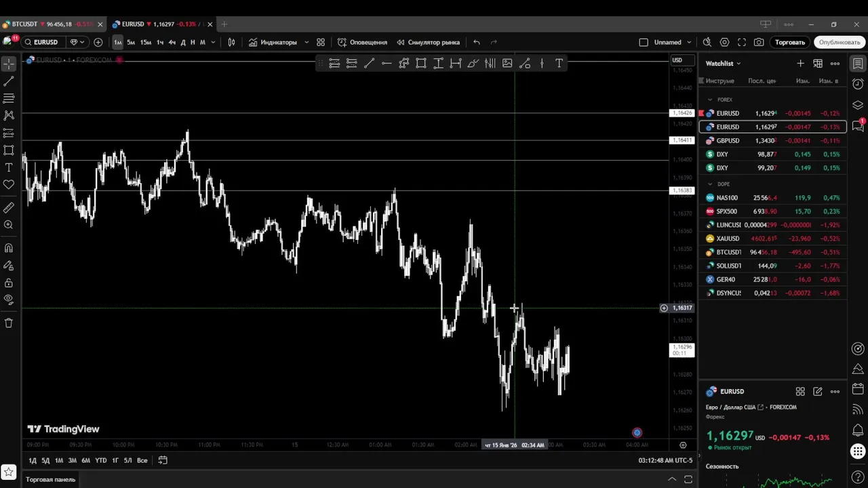
Task: Select the 1м timeframe
Action: coord(118,42)
